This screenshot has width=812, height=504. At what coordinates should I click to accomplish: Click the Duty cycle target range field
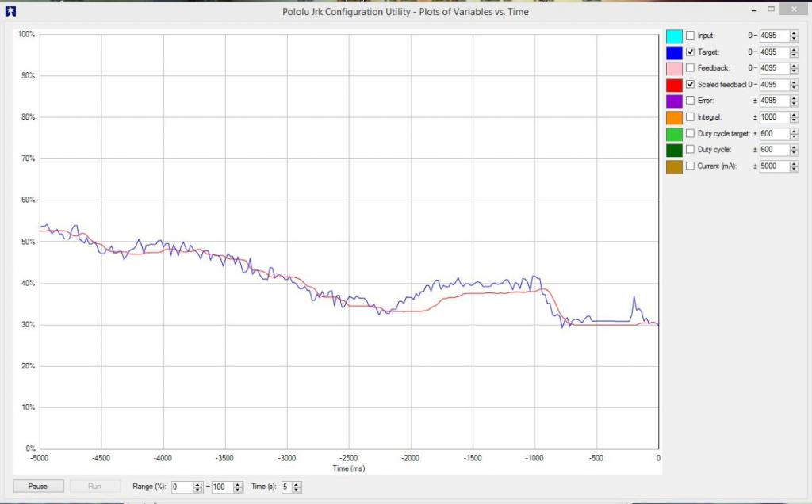[774, 133]
